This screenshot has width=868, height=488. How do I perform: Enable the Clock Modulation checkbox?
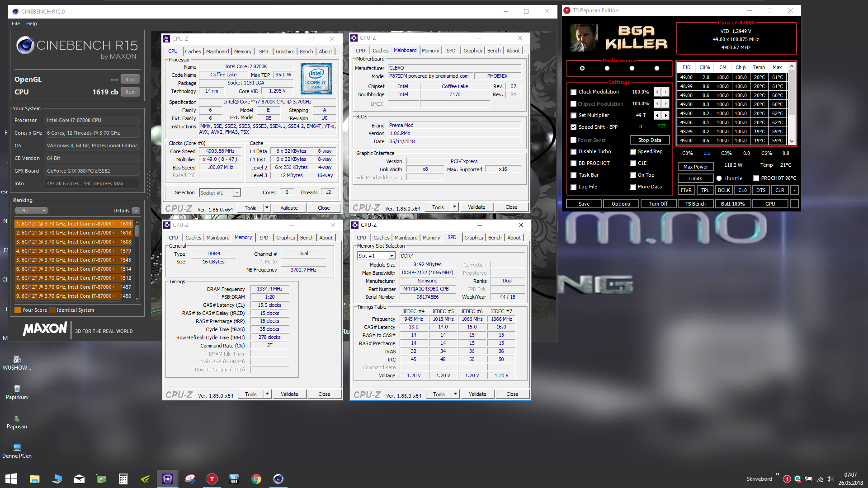point(574,92)
